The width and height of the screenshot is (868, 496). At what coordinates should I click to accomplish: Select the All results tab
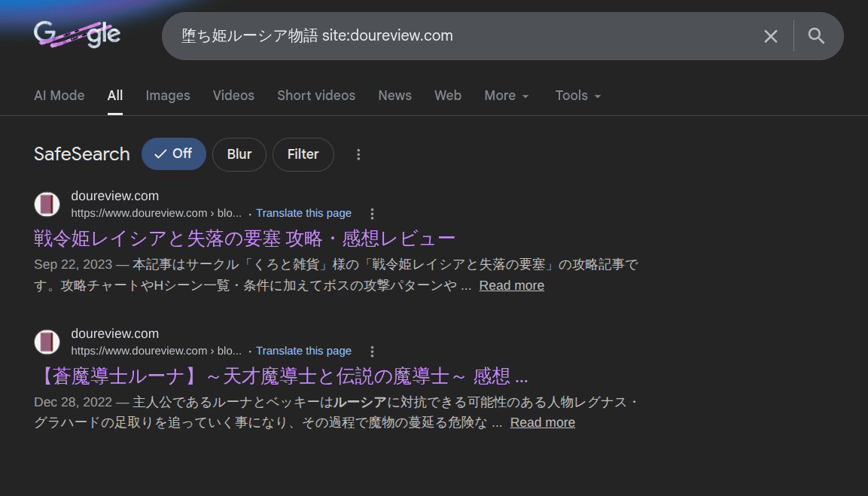[115, 96]
